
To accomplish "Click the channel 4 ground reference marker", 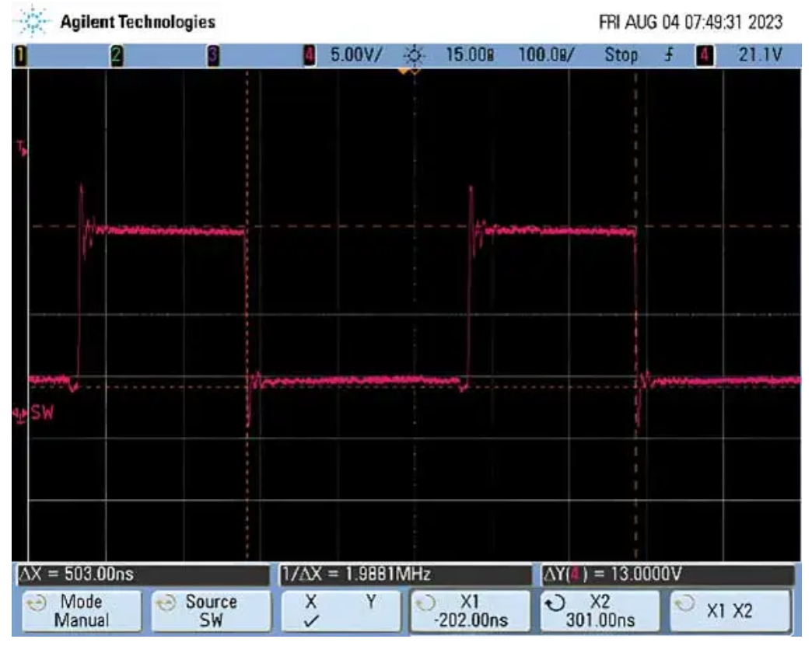I will coord(21,414).
